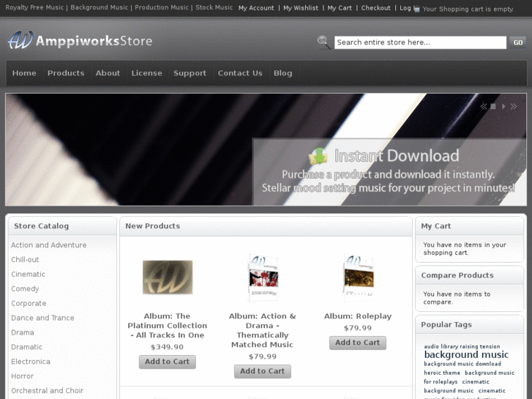Browse the Horror category
532x399 pixels.
coord(23,376)
